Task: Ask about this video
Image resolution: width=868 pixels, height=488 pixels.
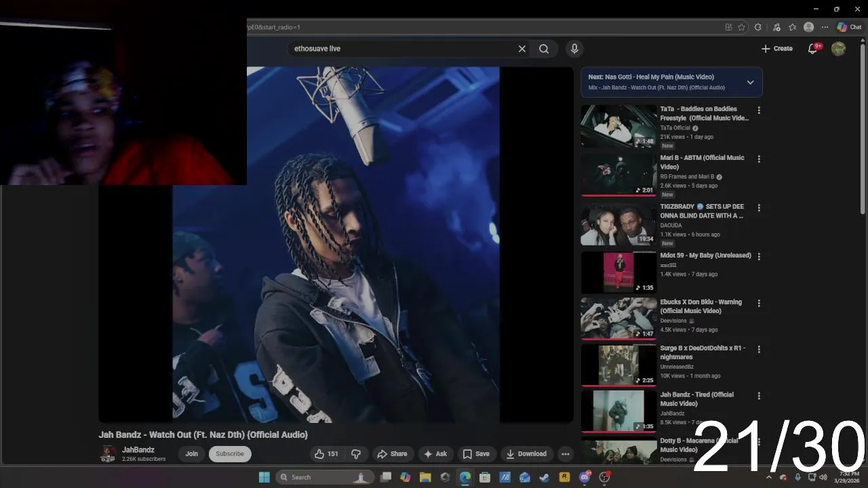Action: 435,454
